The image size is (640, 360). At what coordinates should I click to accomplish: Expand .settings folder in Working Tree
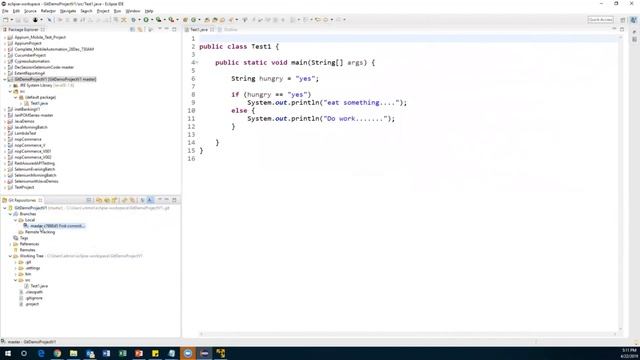[x=16, y=268]
